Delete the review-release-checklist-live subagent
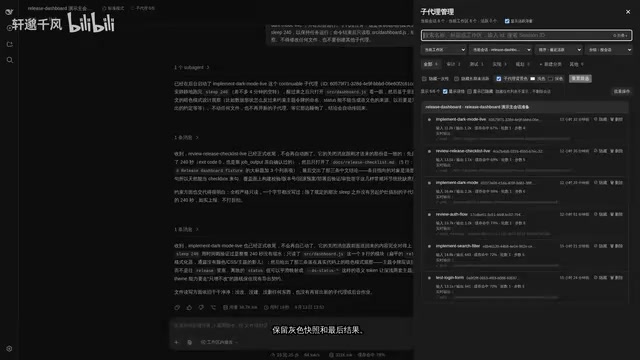The height and width of the screenshot is (360, 640). click(616, 151)
